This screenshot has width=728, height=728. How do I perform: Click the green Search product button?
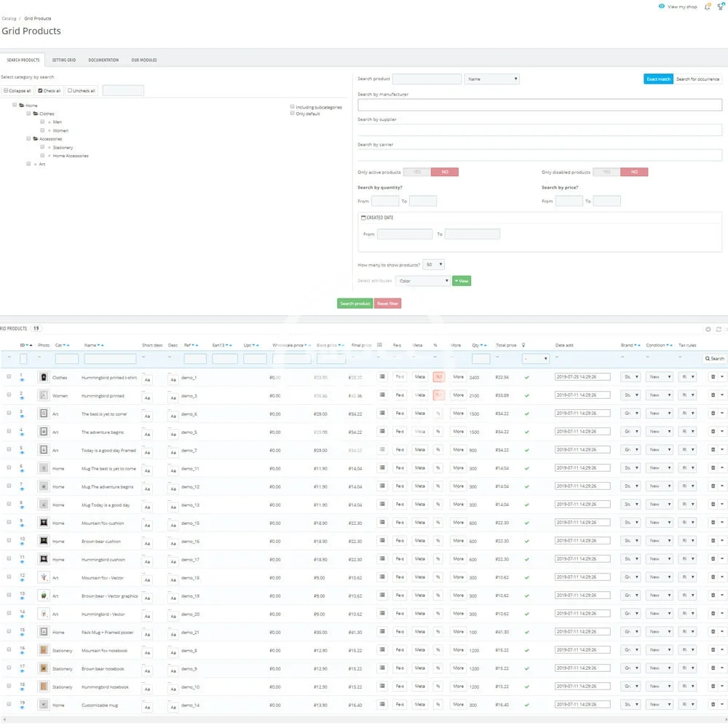355,304
